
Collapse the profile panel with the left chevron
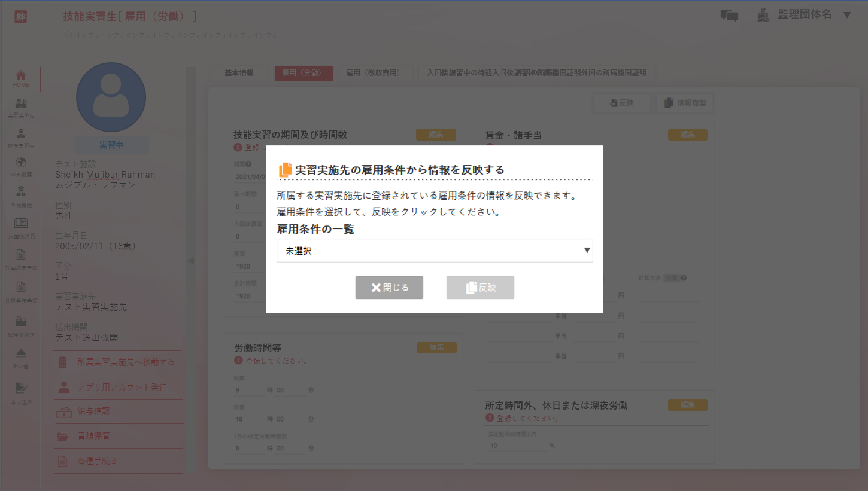[x=190, y=261]
